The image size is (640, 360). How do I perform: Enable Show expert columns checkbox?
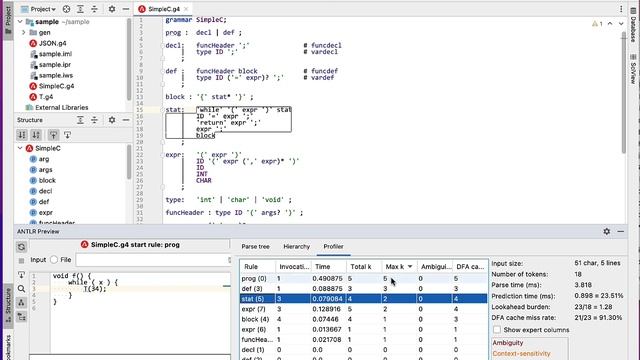pos(497,329)
